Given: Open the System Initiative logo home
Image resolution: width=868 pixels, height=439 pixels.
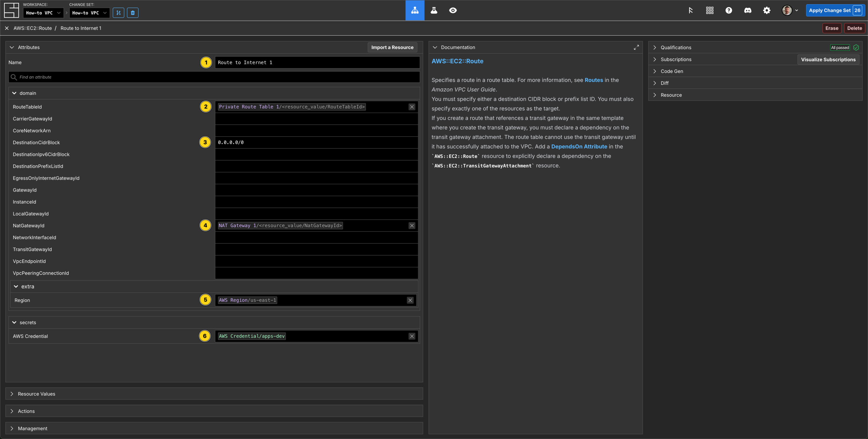Looking at the screenshot, I should (11, 10).
